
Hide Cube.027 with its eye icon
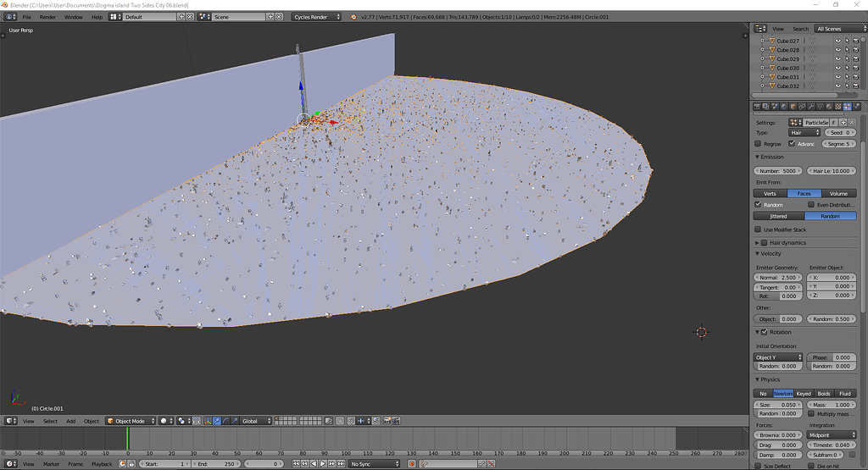pyautogui.click(x=837, y=41)
